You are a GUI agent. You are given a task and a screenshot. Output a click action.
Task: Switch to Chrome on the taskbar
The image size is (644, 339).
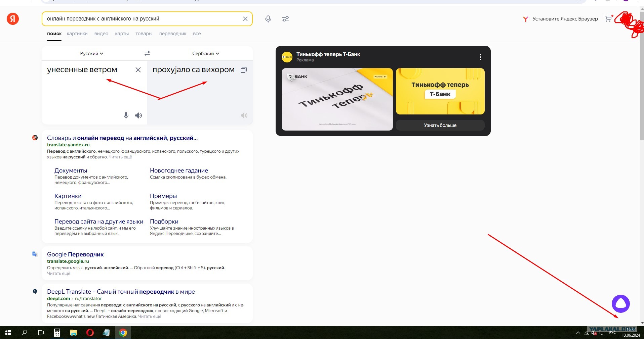click(x=123, y=333)
